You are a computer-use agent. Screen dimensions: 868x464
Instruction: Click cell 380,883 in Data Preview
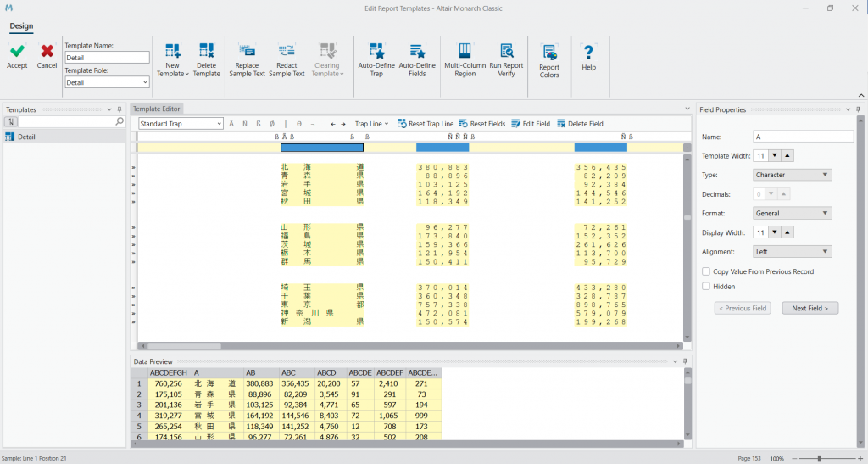tap(261, 383)
